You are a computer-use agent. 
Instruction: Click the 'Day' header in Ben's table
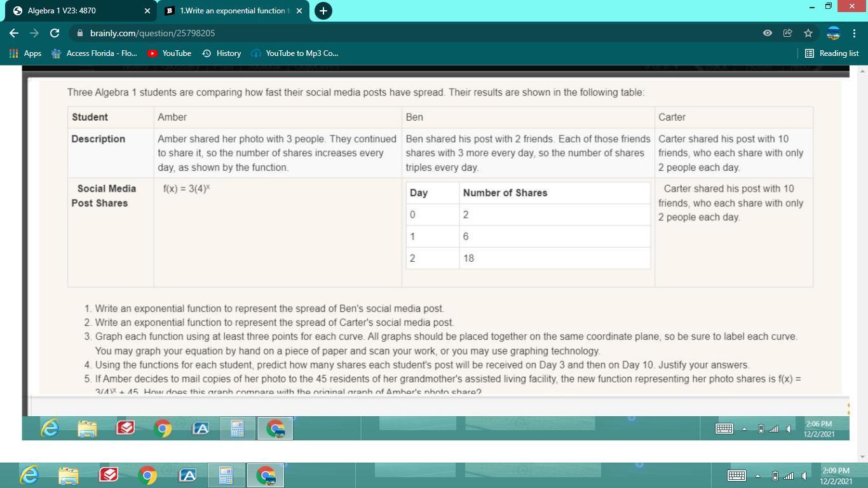pyautogui.click(x=419, y=193)
